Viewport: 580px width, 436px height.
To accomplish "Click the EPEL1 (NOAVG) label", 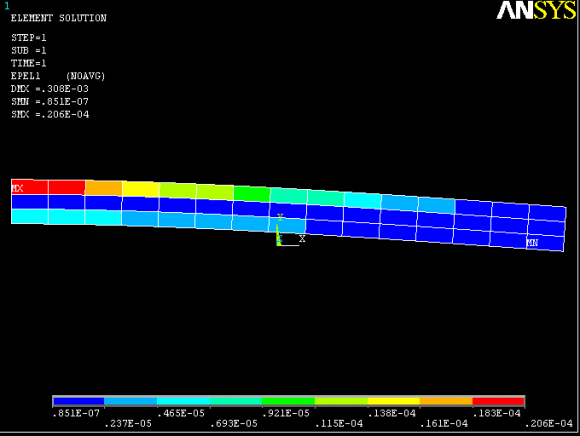I will (x=58, y=76).
